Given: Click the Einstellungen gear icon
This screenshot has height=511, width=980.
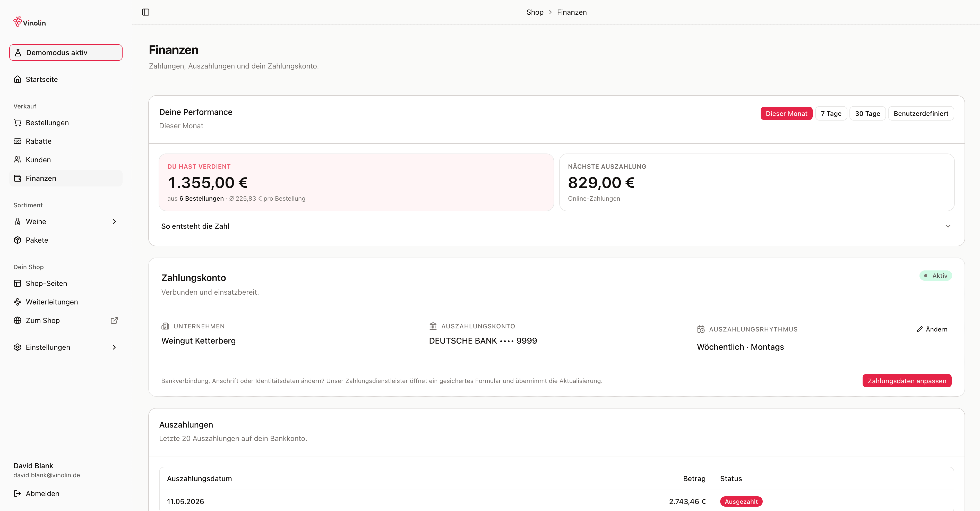Looking at the screenshot, I should coord(18,347).
